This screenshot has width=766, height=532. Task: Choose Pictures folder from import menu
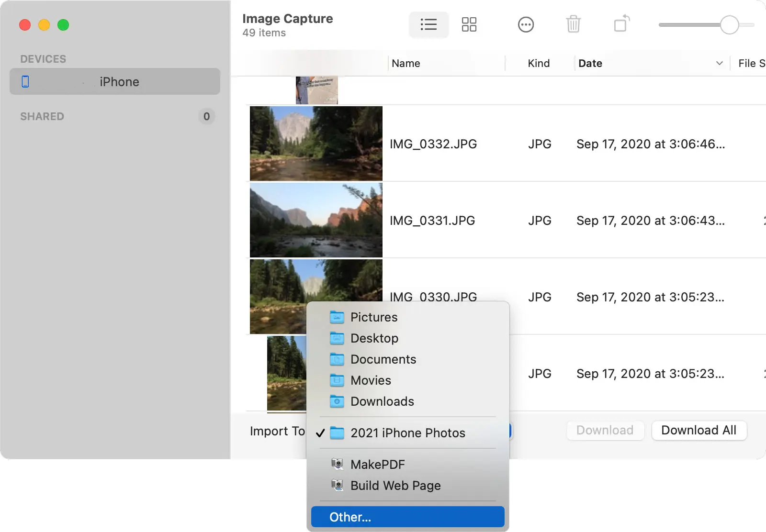[x=408, y=317]
